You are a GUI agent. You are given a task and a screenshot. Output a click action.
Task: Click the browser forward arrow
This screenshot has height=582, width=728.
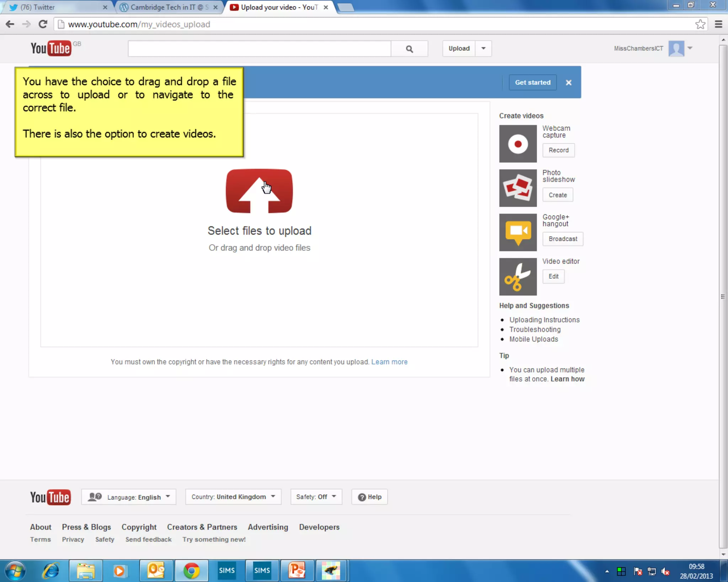tap(26, 24)
